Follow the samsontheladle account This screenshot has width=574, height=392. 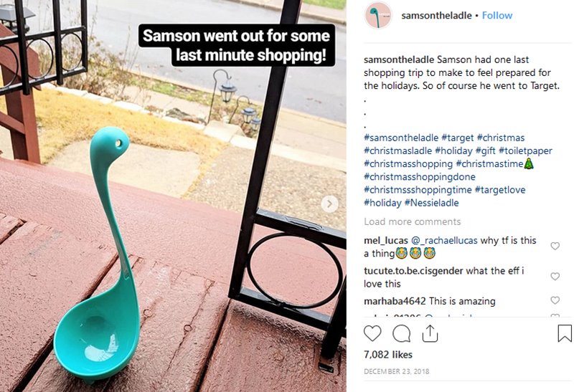[x=497, y=15]
